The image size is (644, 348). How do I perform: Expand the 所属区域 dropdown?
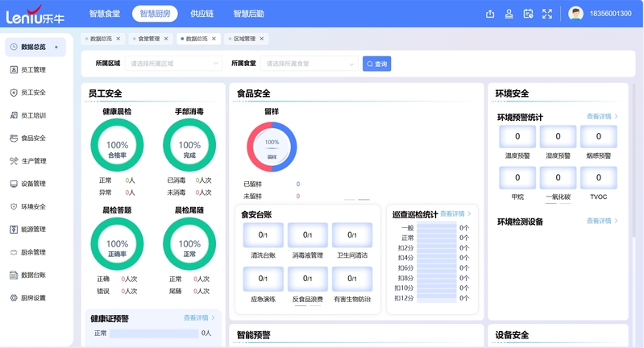[x=173, y=64]
